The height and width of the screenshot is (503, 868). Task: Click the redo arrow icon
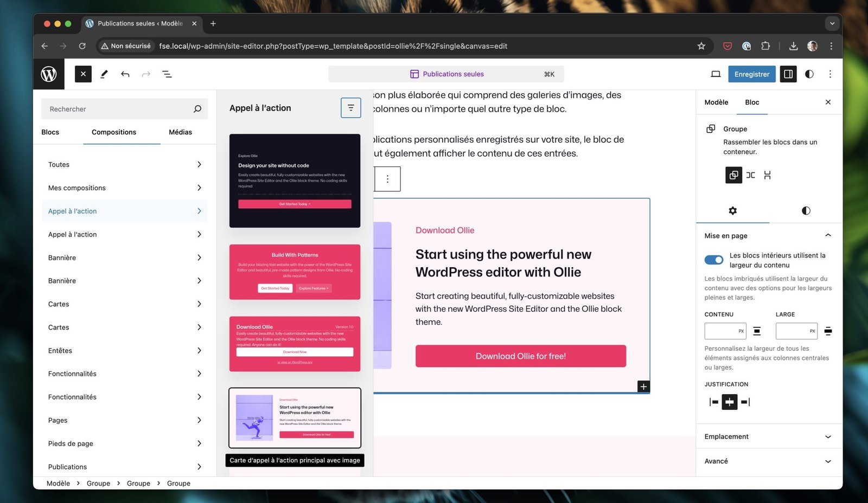[x=145, y=74]
